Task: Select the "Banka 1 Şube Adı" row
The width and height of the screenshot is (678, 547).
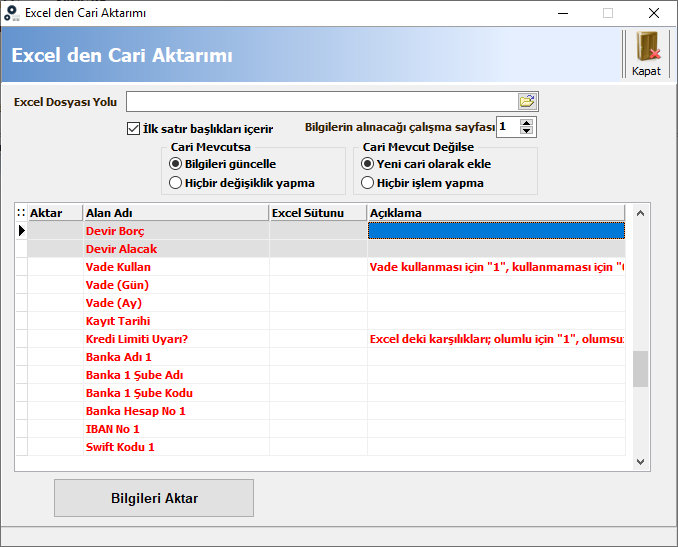Action: coord(320,375)
